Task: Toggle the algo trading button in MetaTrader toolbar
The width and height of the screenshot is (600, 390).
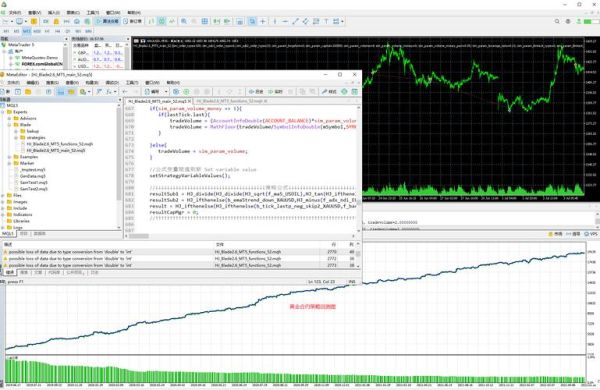Action: point(108,21)
